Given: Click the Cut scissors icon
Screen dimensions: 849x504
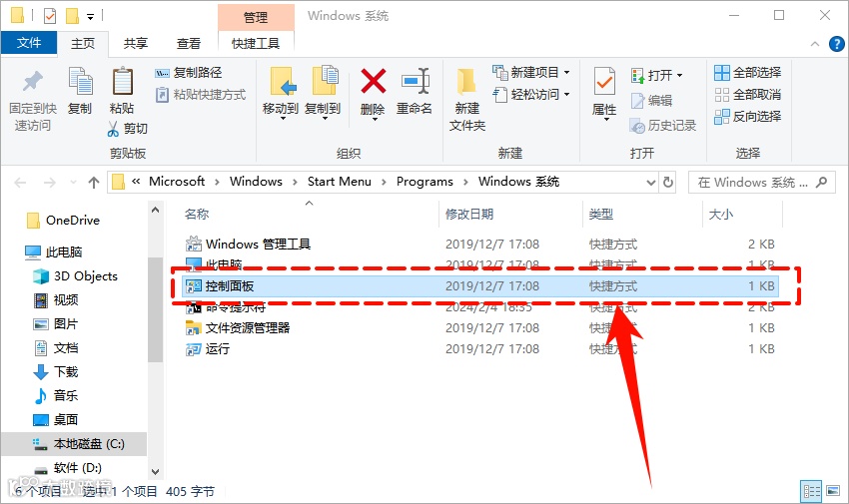Looking at the screenshot, I should pos(113,129).
